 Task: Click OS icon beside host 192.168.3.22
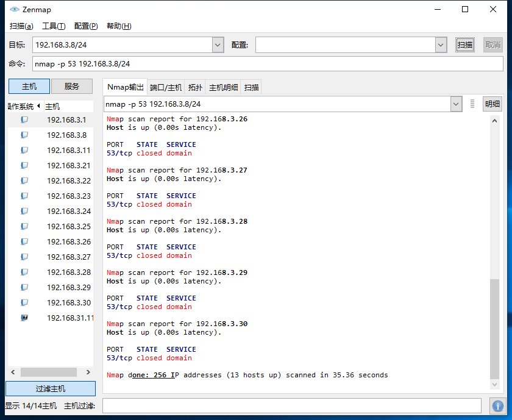(24, 180)
